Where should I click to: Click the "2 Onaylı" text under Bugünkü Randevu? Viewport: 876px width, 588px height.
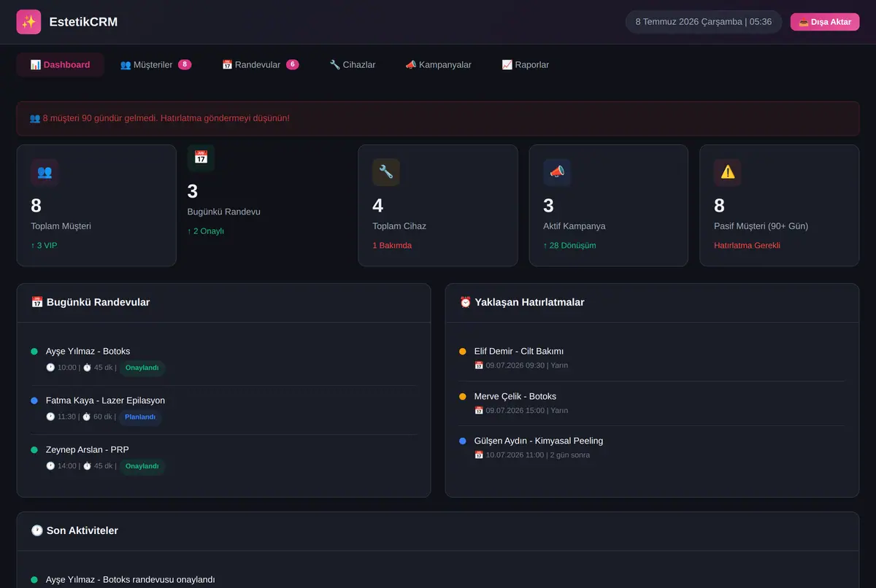[206, 231]
